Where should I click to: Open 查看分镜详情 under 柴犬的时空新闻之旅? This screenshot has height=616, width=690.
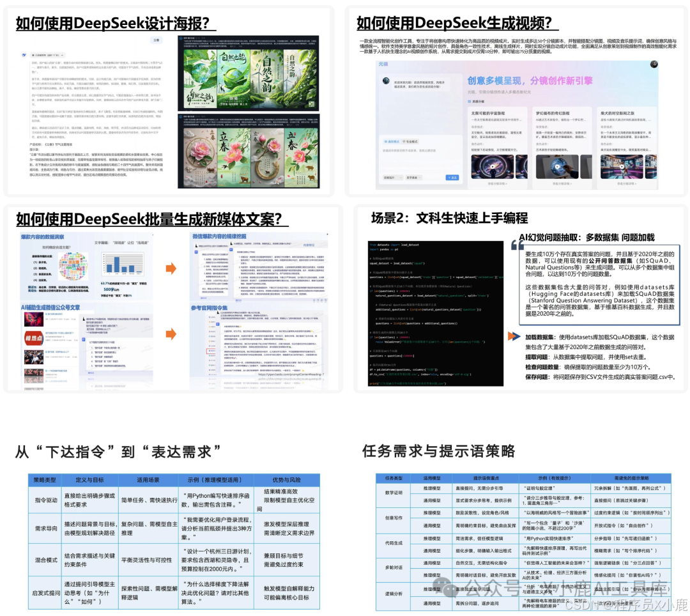coord(627,183)
